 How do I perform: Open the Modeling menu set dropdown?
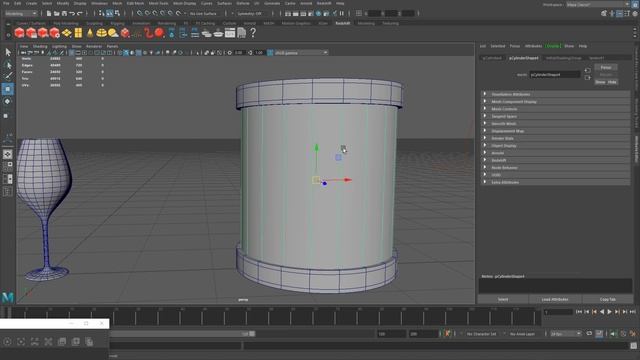pos(21,13)
